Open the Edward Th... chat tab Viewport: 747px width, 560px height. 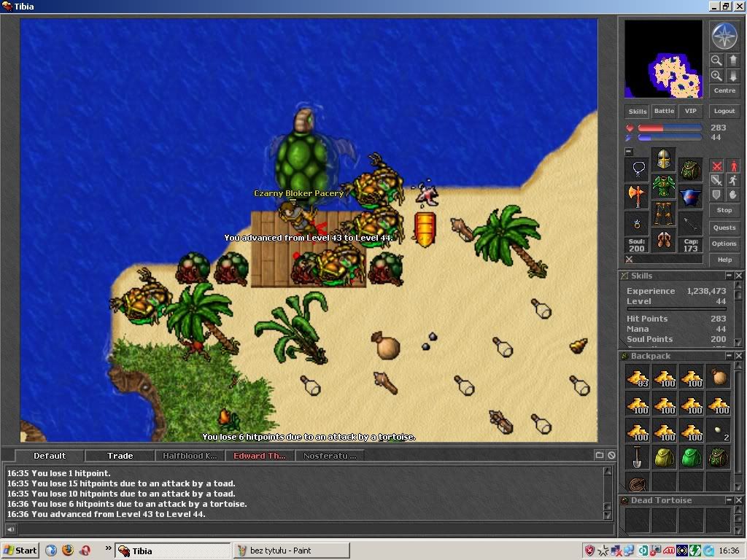260,456
